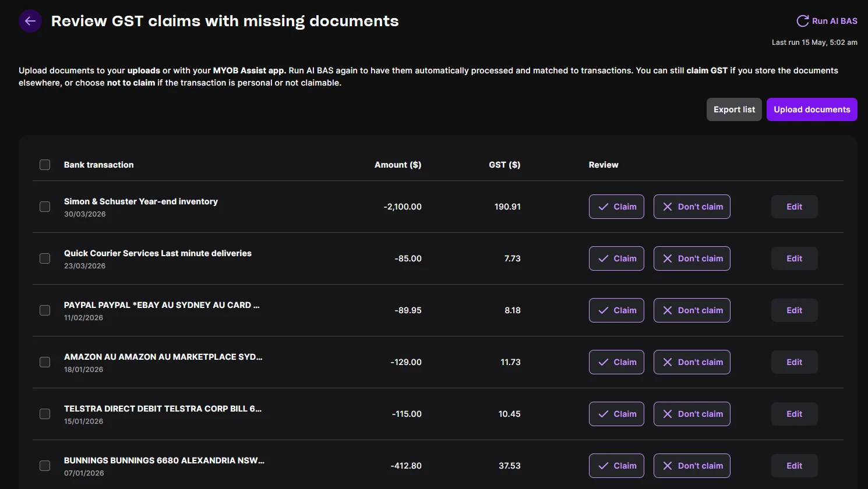Image resolution: width=868 pixels, height=489 pixels.
Task: Click the Amount ($) column header
Action: [x=398, y=165]
